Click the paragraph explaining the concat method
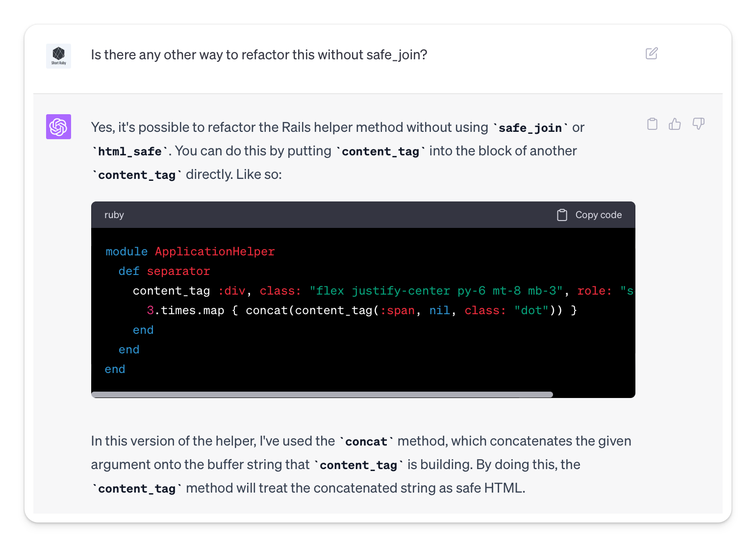 coord(361,465)
